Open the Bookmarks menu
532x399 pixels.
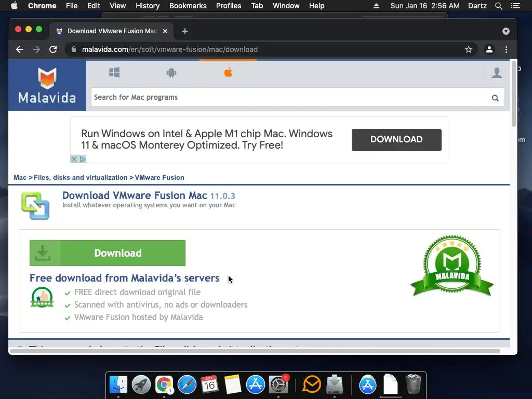[188, 6]
